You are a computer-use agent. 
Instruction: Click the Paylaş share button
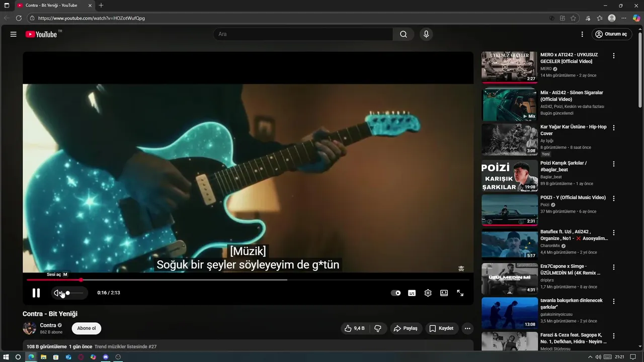pos(406,328)
